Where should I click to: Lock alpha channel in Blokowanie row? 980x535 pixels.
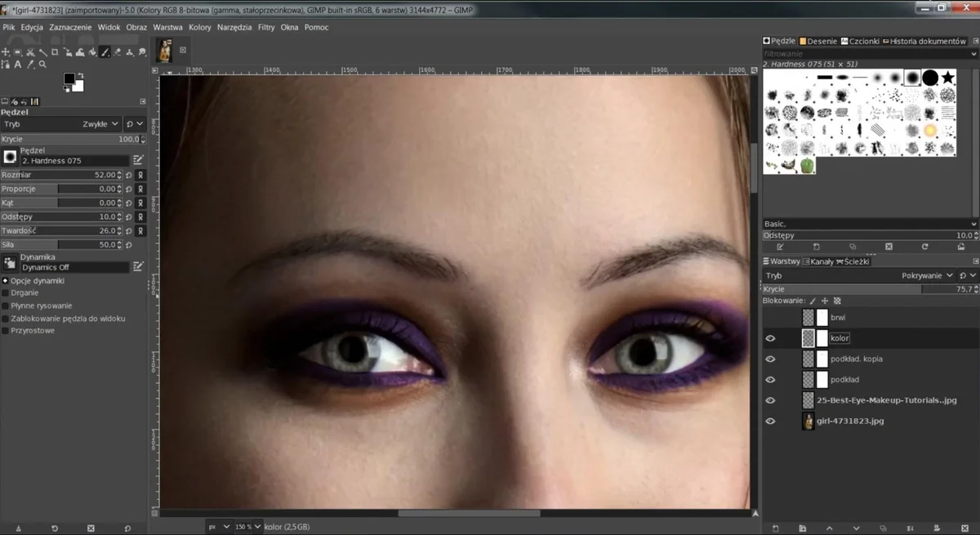pos(837,301)
